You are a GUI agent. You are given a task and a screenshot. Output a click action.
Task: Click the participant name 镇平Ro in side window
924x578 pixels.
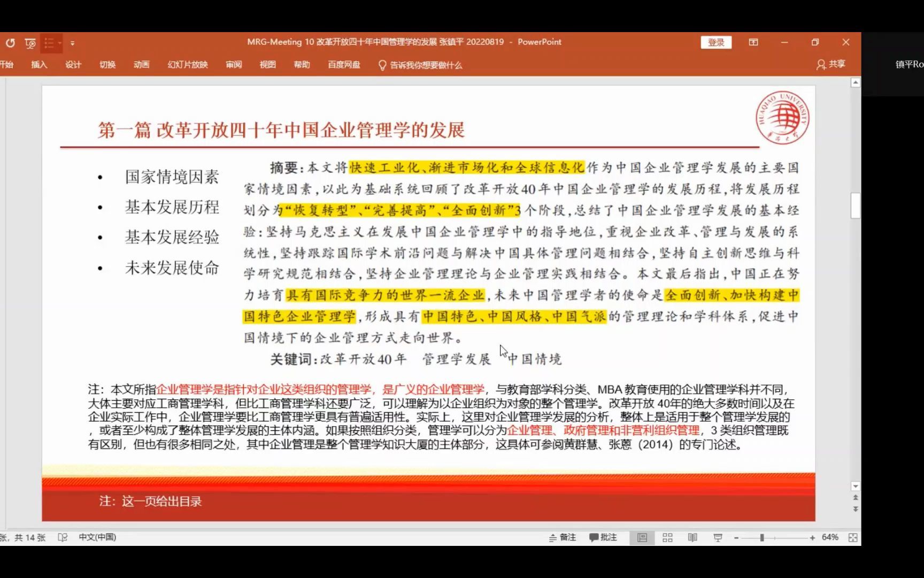(909, 64)
